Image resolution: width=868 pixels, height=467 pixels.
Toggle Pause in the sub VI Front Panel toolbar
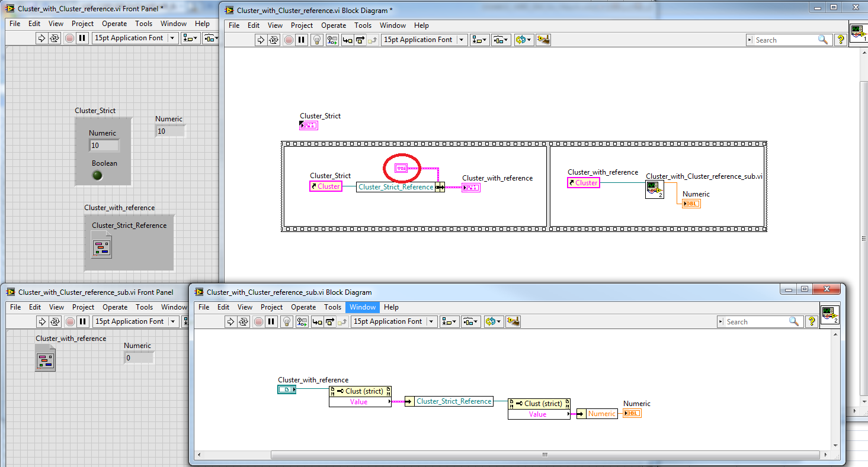[83, 321]
